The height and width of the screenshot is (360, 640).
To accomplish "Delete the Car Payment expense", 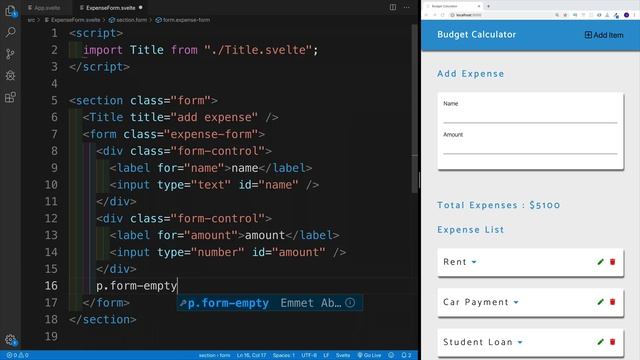I will 613,302.
